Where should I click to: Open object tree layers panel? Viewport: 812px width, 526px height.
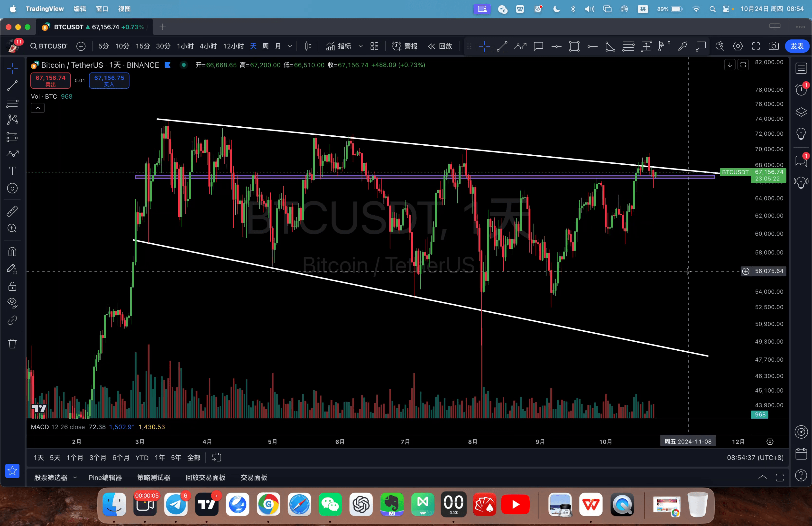pyautogui.click(x=801, y=112)
